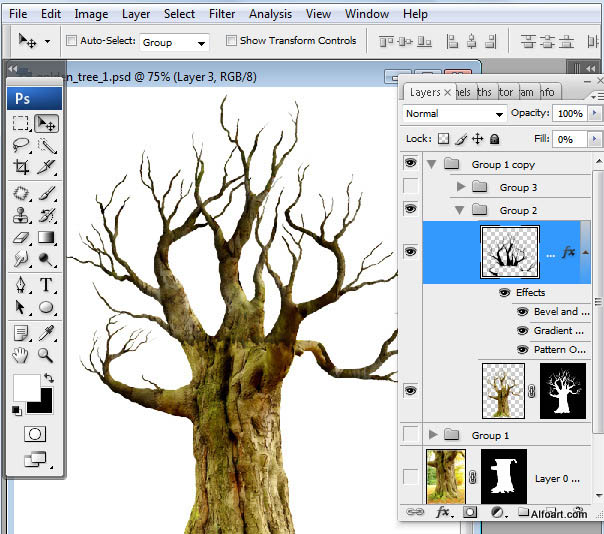Select the Rectangular Marquee tool
Viewport: 604px width, 534px height.
(x=21, y=123)
